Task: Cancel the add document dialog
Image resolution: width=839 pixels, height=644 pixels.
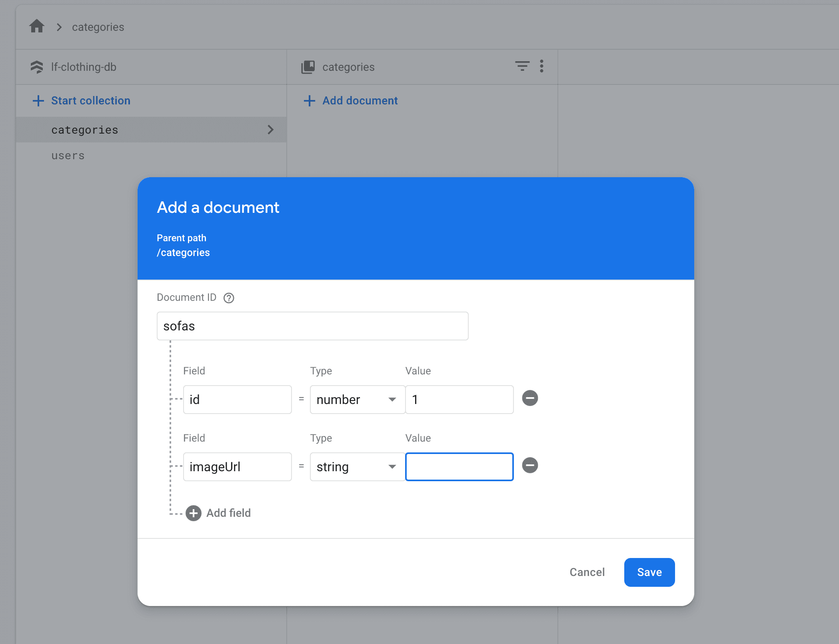Action: point(587,572)
